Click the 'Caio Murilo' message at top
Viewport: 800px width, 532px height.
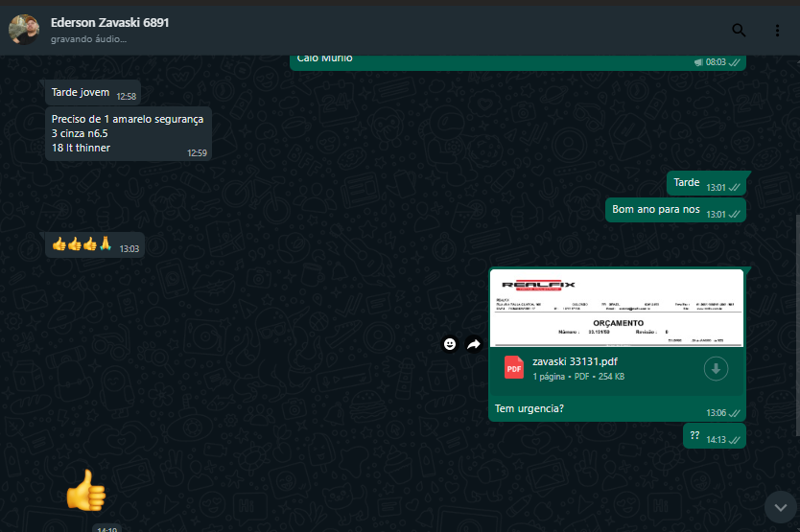pyautogui.click(x=325, y=58)
